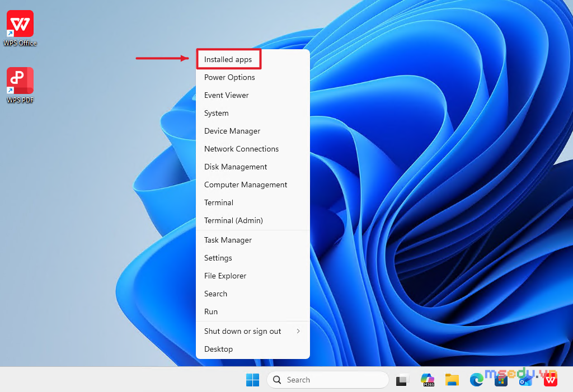The width and height of the screenshot is (573, 392).
Task: Open Device Manager from the menu
Action: tap(253, 131)
